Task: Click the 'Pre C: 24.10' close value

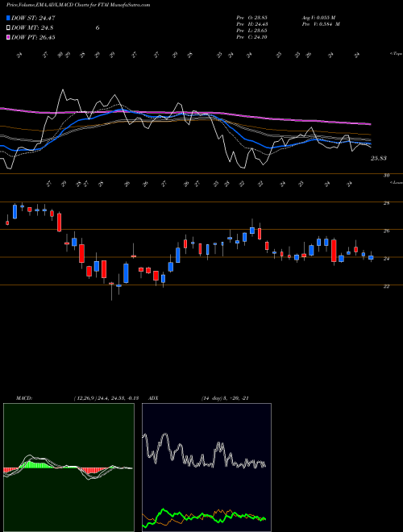Action: tap(252, 37)
